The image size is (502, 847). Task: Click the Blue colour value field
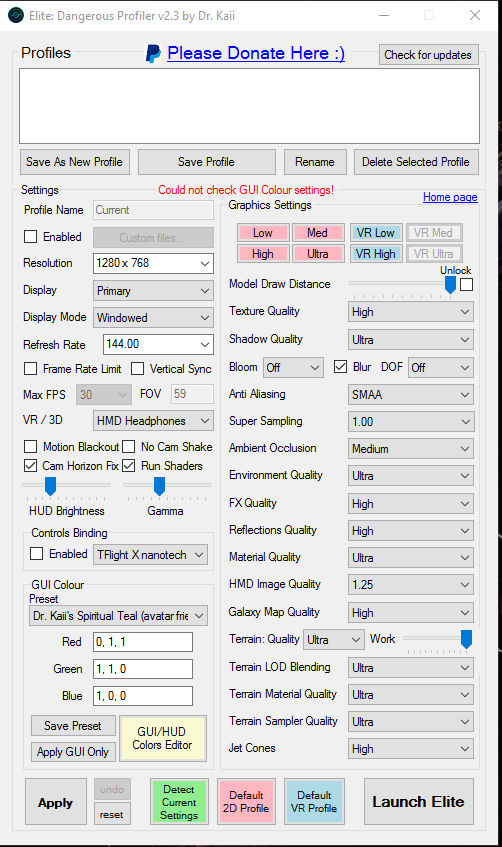(x=143, y=696)
